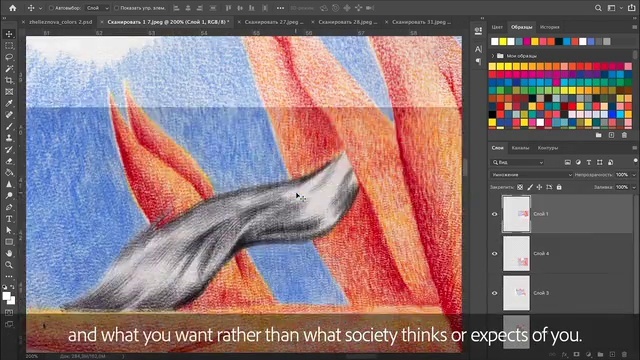Switch to the История panel tab
640x360 pixels.
click(549, 27)
